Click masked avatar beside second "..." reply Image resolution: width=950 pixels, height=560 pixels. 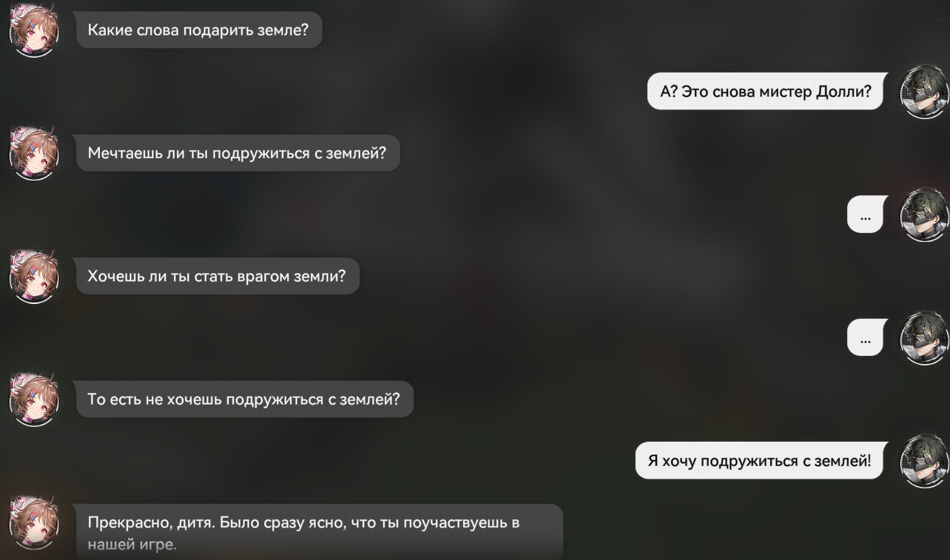click(924, 338)
